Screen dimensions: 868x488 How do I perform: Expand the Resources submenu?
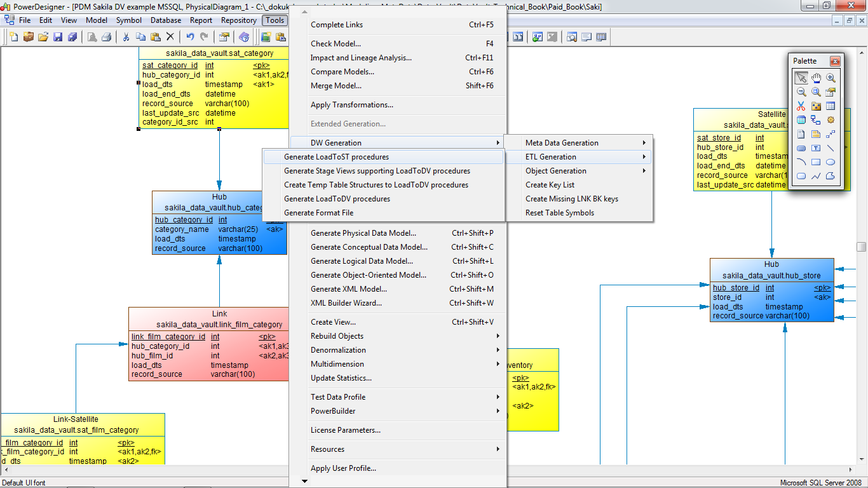tap(398, 449)
